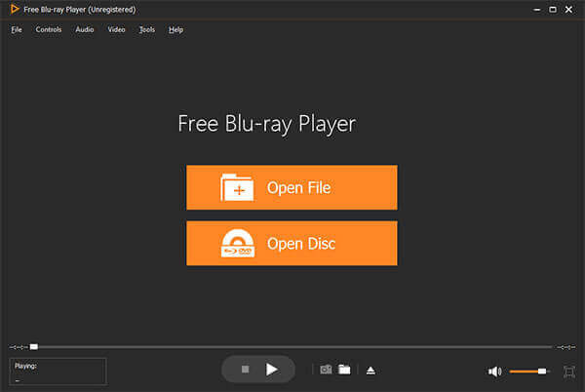Open the Help menu
This screenshot has height=392, width=585.
click(175, 29)
